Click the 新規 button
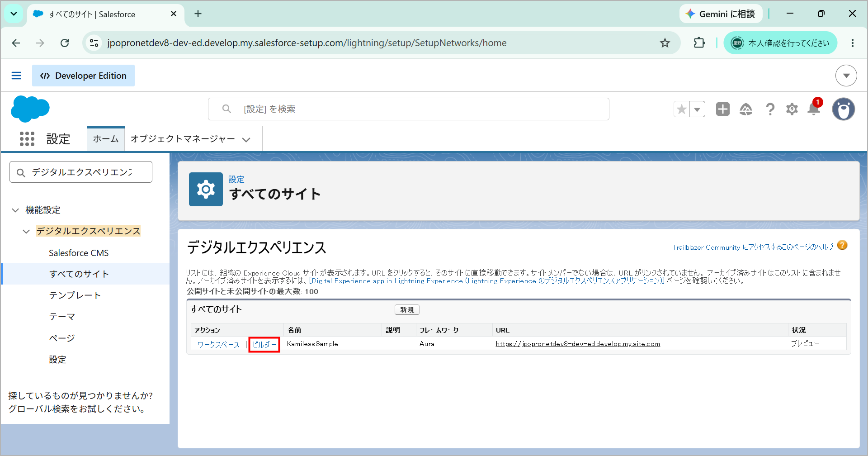868x456 pixels. coord(407,309)
